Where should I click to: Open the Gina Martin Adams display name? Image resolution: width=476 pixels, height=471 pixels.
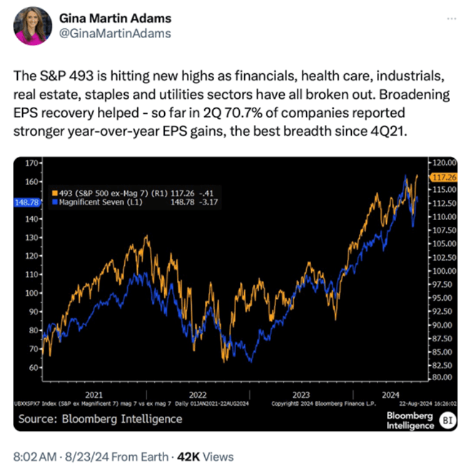pos(115,18)
